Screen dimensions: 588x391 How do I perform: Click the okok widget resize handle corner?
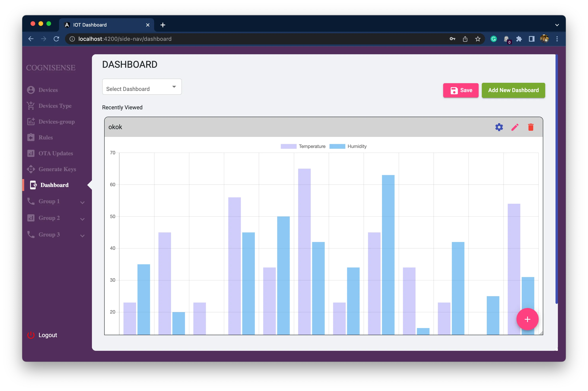540,333
